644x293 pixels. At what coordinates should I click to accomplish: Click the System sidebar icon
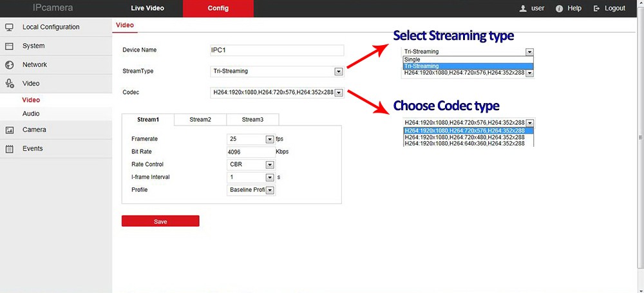point(10,46)
